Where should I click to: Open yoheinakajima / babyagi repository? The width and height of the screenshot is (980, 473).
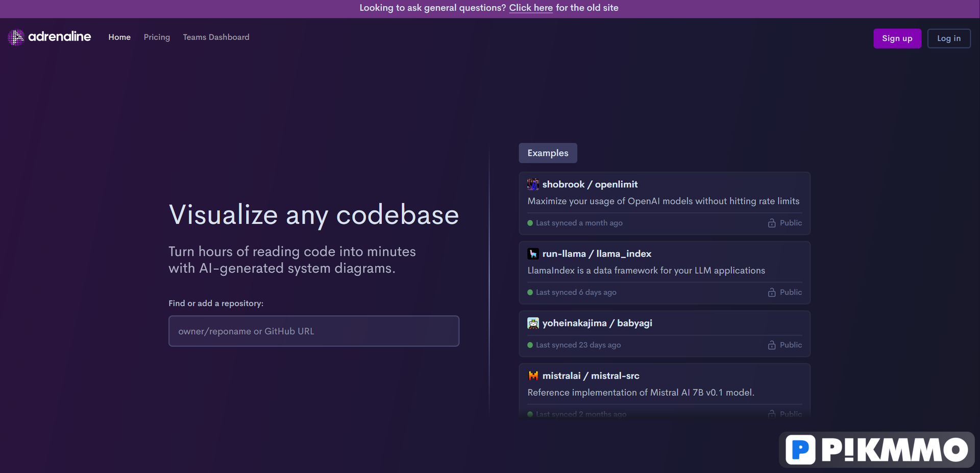597,323
